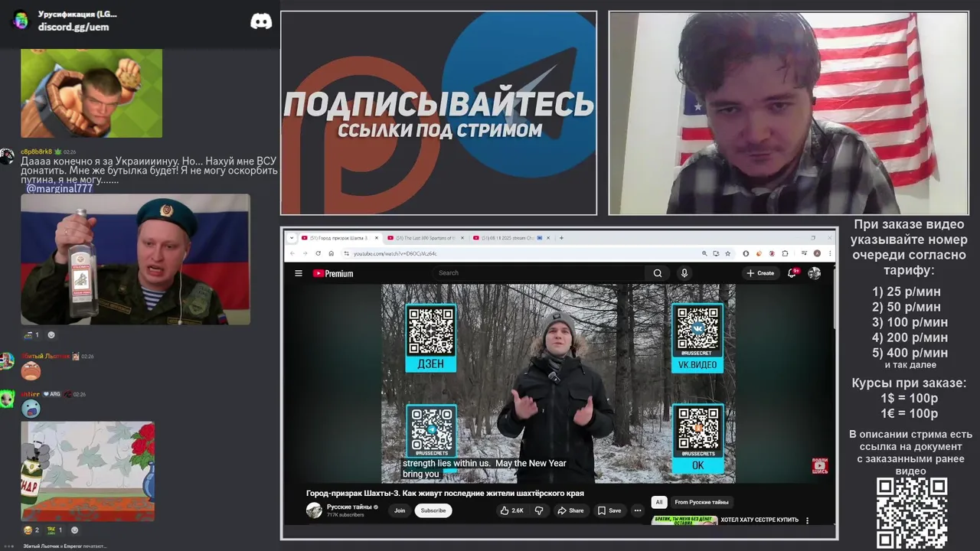980x551 pixels.
Task: Open the YouTube hamburger guide menu
Action: point(298,273)
